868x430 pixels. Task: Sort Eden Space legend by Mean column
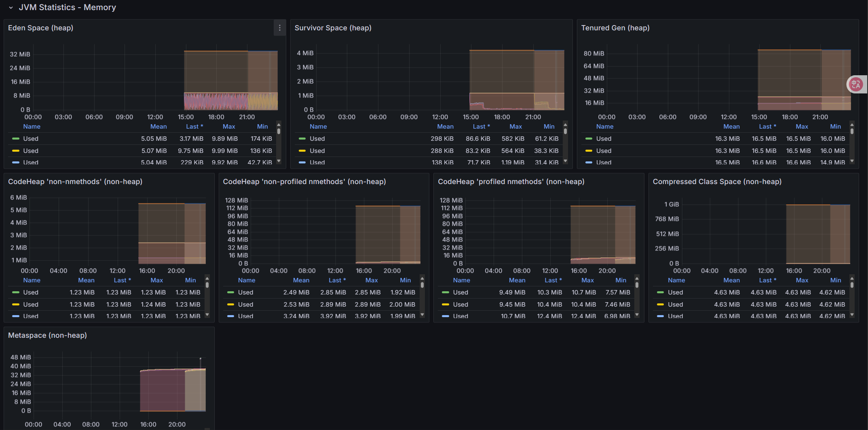pos(158,127)
